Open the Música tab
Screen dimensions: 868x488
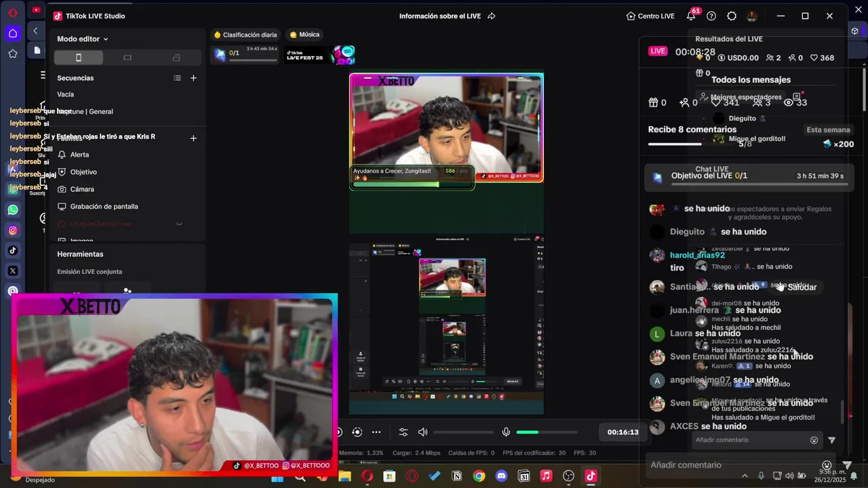pyautogui.click(x=304, y=35)
